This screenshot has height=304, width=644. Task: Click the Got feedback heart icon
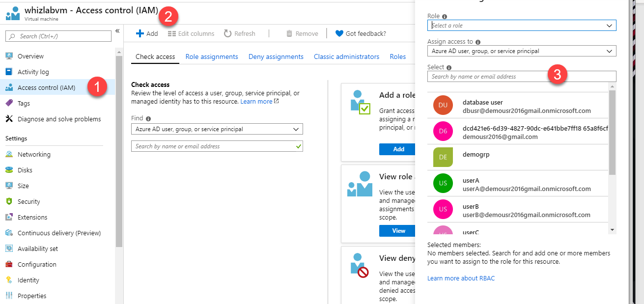coord(339,33)
